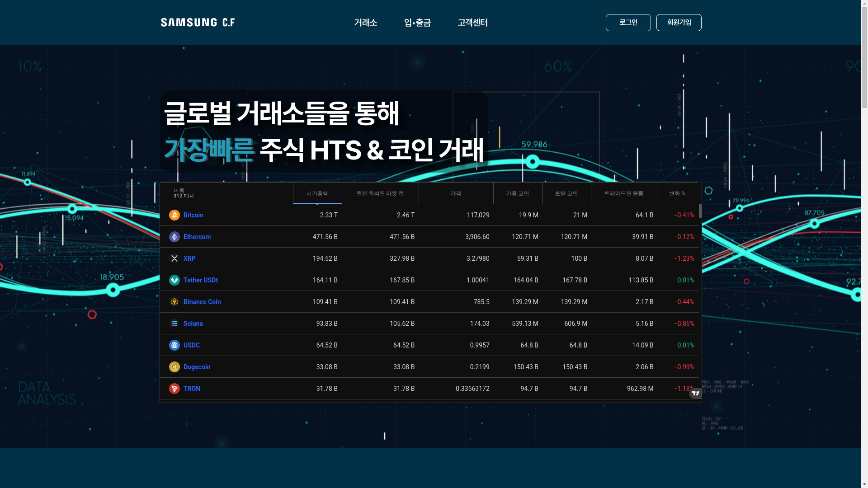Open the Binance Coin link
Viewport: 868px width, 488px height.
pyautogui.click(x=202, y=302)
